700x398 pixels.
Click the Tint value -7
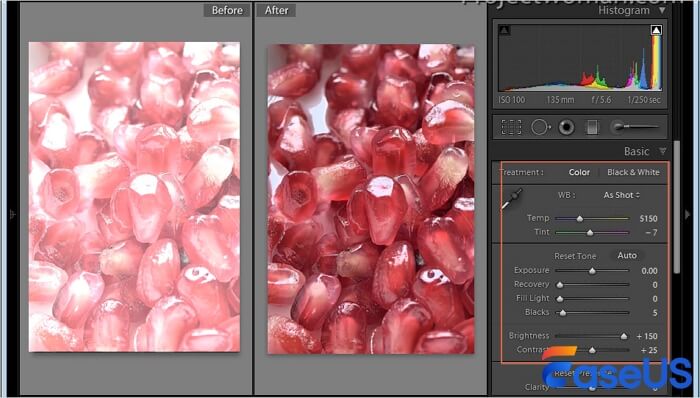tap(651, 232)
